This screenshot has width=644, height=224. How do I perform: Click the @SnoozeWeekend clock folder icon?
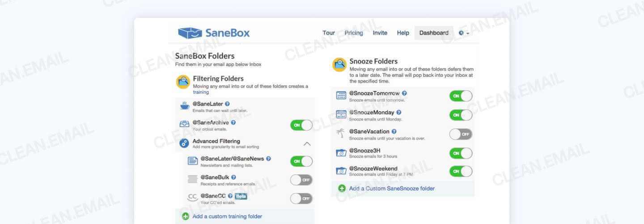pos(341,171)
